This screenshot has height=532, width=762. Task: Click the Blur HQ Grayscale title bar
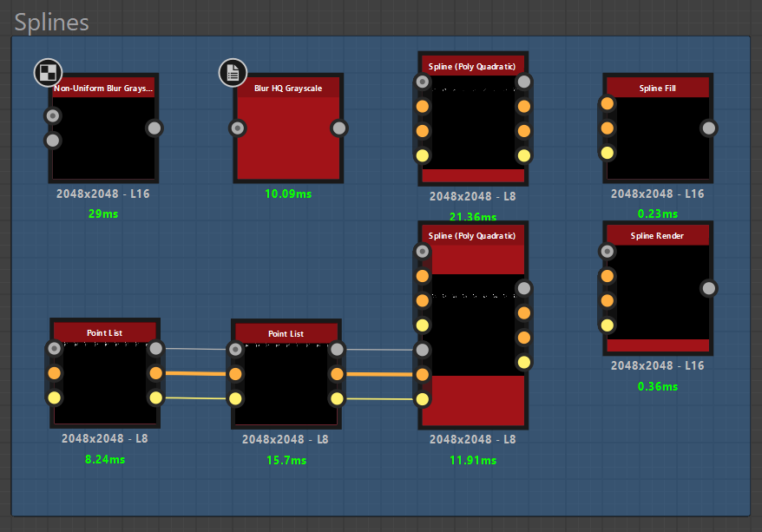(x=288, y=87)
